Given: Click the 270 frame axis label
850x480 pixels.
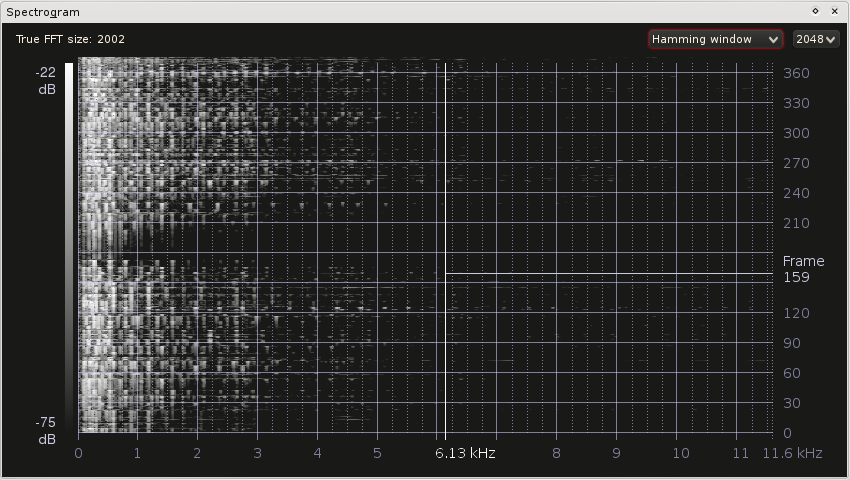Looking at the screenshot, I should (x=796, y=163).
